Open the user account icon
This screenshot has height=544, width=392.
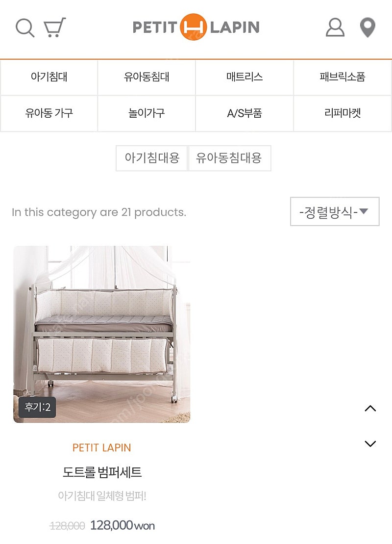point(335,27)
